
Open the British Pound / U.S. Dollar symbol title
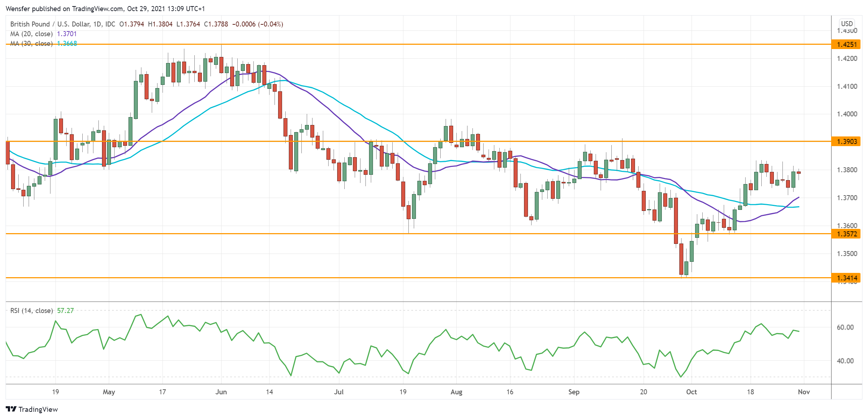[50, 24]
